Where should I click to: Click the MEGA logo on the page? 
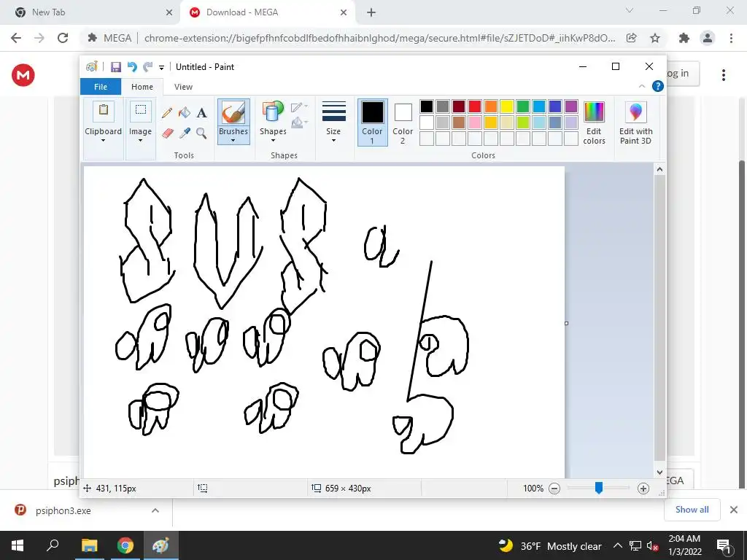[23, 75]
